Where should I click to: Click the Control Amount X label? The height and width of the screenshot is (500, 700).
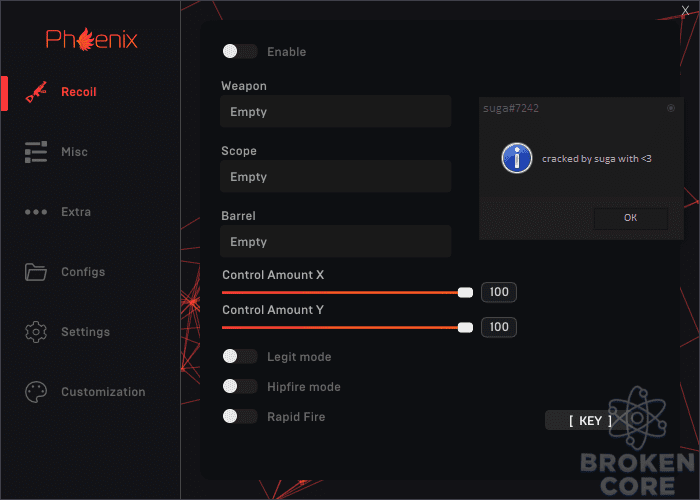point(273,275)
